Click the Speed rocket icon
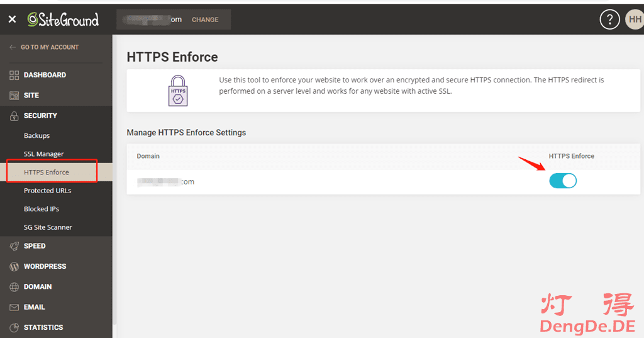Viewport: 644px width, 338px height. tap(14, 246)
